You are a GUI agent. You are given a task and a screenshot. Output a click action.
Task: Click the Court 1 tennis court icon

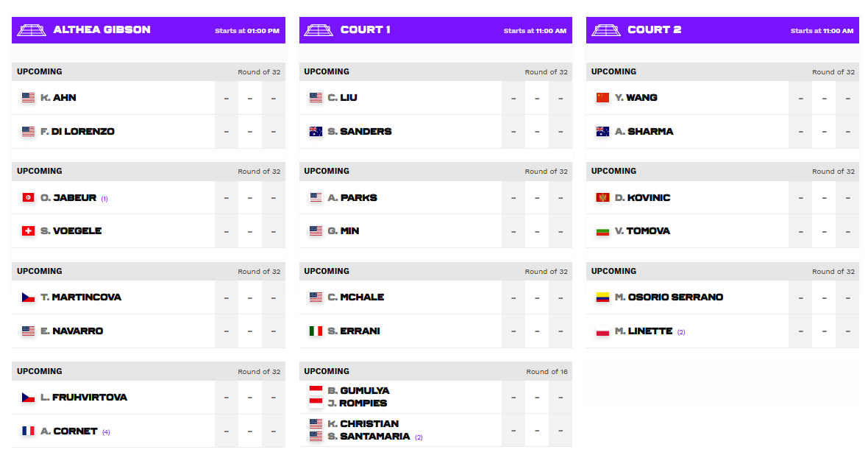[x=319, y=30]
